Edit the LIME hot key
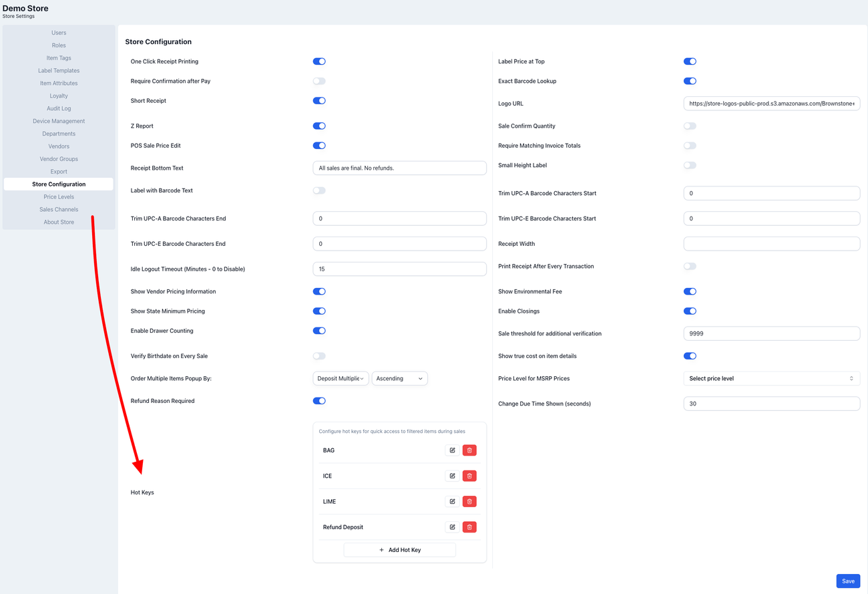The width and height of the screenshot is (868, 594). (x=452, y=501)
